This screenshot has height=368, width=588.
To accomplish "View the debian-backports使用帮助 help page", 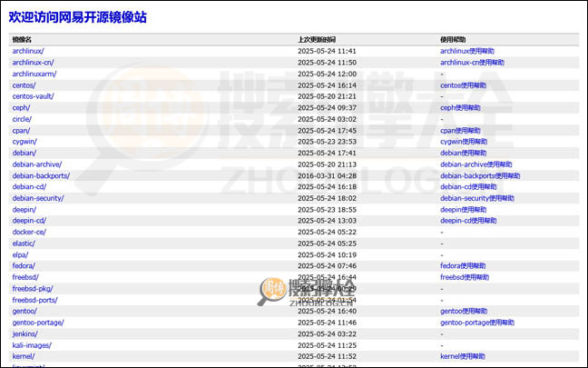I will (x=480, y=175).
